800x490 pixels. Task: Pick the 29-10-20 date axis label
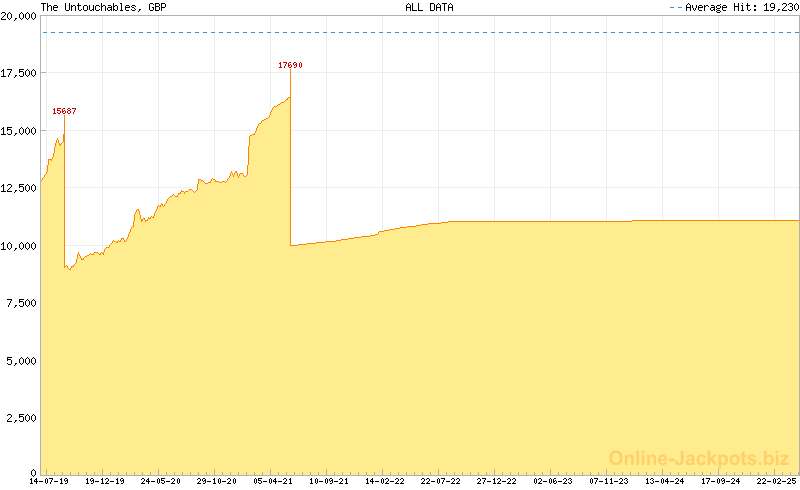point(217,481)
